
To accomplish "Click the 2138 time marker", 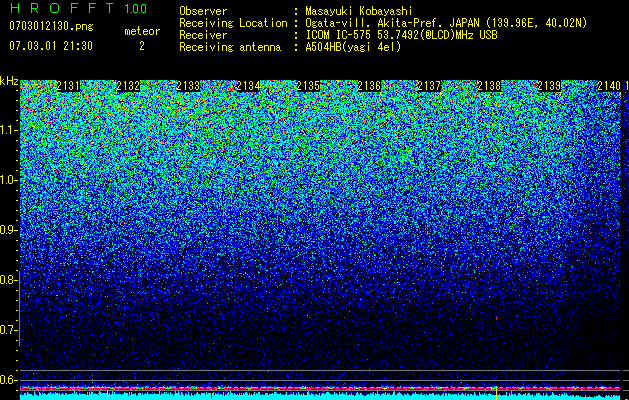I will pos(489,86).
